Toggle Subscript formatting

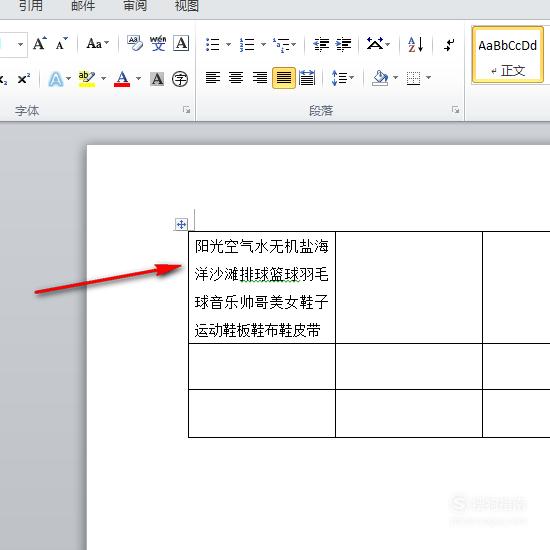[x=4, y=79]
